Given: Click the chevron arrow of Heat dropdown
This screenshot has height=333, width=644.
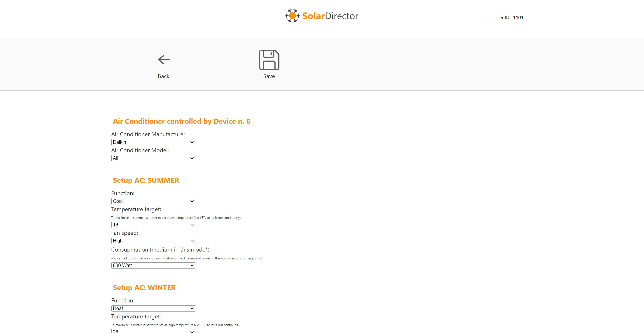Looking at the screenshot, I should pyautogui.click(x=192, y=308).
